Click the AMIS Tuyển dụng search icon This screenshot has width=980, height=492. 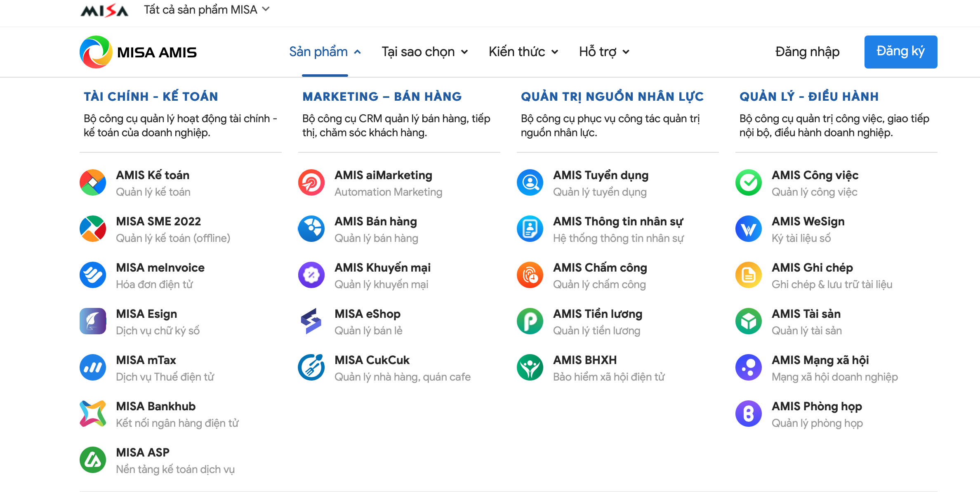pyautogui.click(x=530, y=182)
